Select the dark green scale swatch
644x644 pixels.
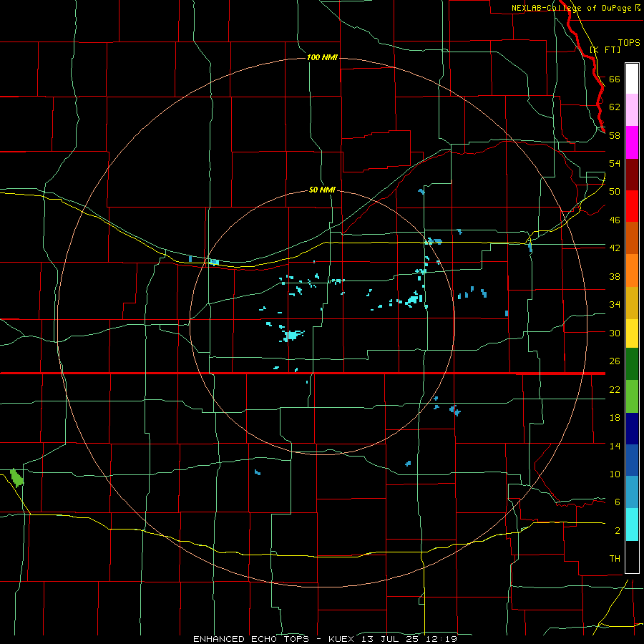pyautogui.click(x=632, y=364)
